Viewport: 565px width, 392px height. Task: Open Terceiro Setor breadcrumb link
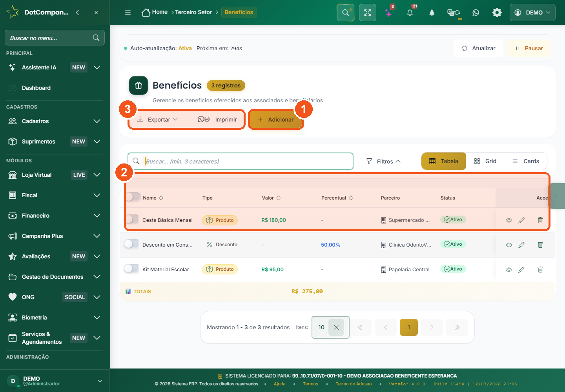pyautogui.click(x=193, y=12)
